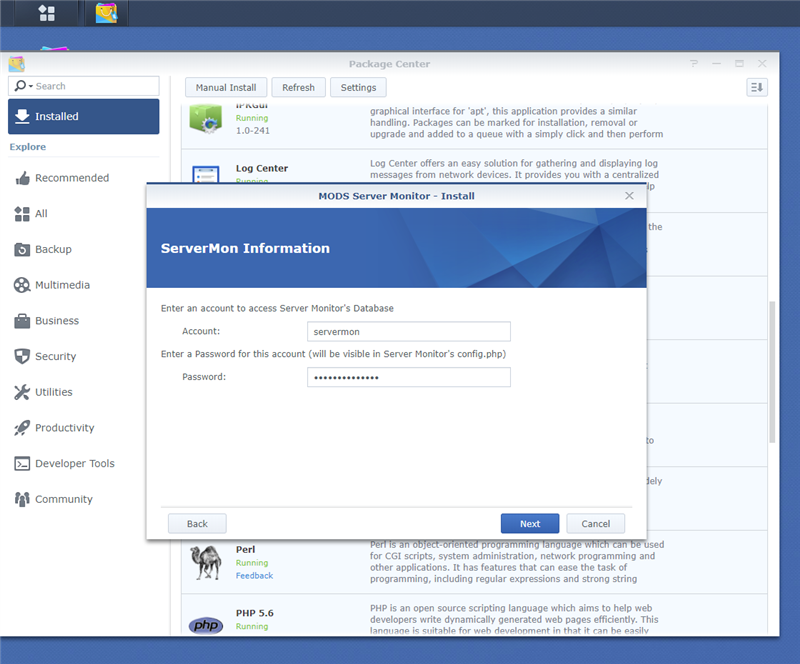Click the Installed download arrow icon

22,116
